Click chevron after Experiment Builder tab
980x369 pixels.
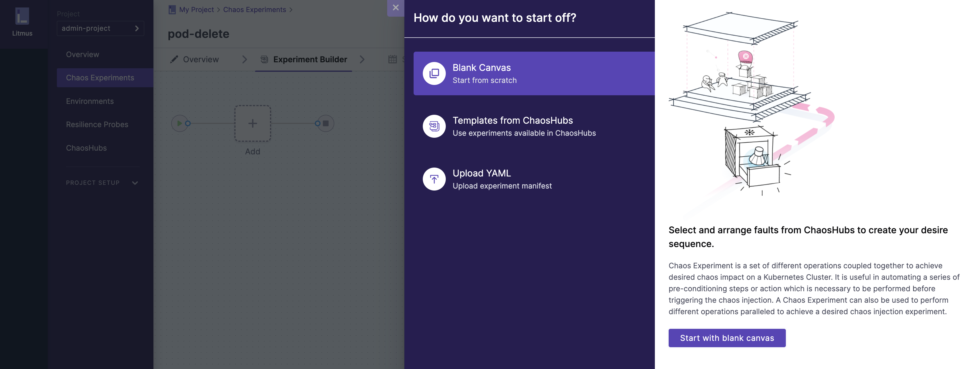[362, 59]
